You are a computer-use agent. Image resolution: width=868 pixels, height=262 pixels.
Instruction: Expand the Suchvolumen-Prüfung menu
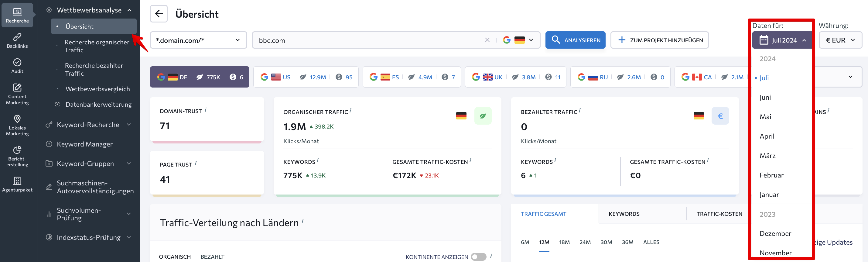129,214
